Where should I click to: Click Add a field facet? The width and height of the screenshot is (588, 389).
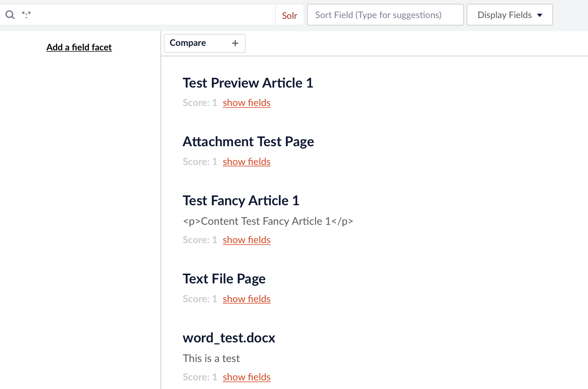(x=79, y=47)
